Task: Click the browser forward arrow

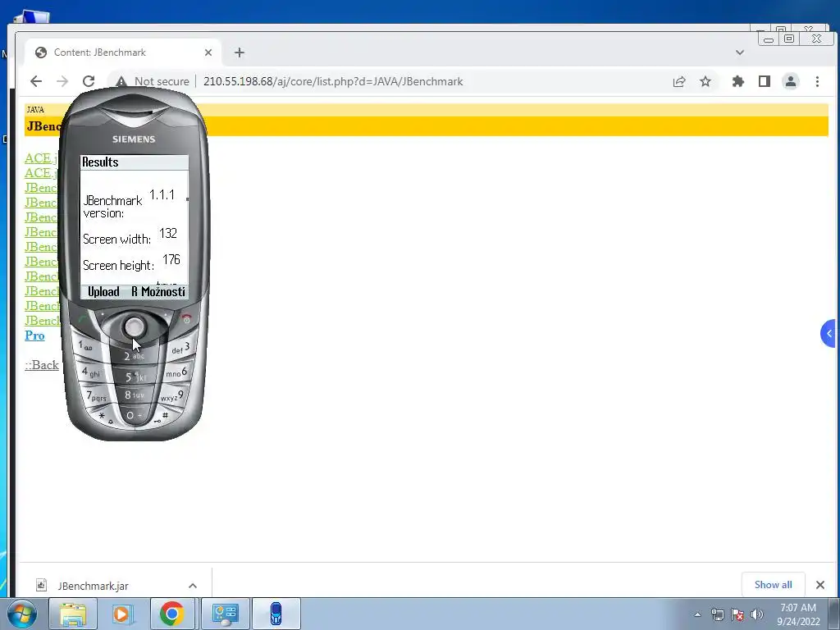Action: pos(62,81)
